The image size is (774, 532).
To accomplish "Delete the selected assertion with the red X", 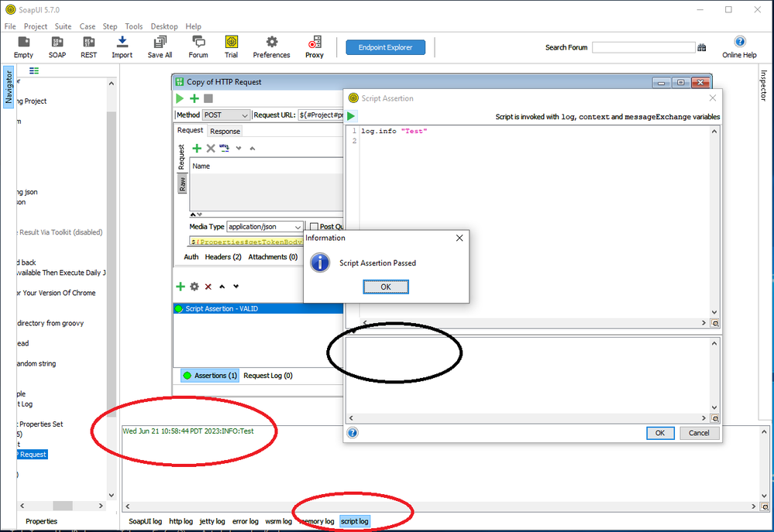I will (x=208, y=287).
